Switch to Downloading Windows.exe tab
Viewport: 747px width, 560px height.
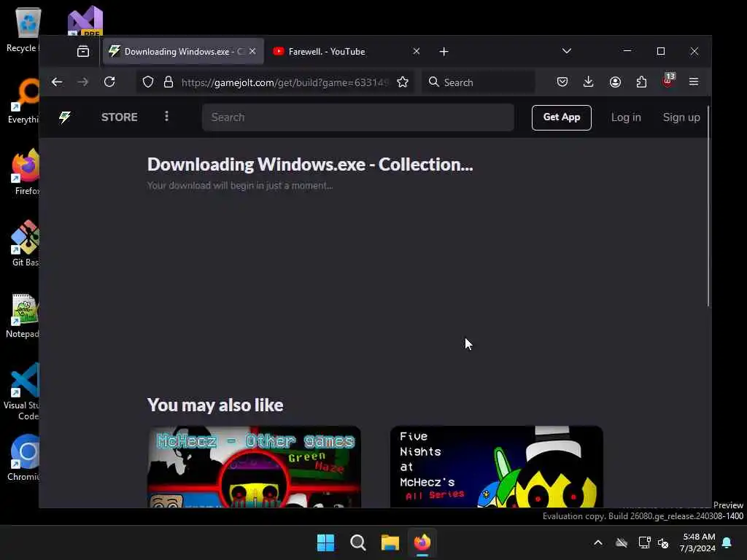tap(183, 52)
